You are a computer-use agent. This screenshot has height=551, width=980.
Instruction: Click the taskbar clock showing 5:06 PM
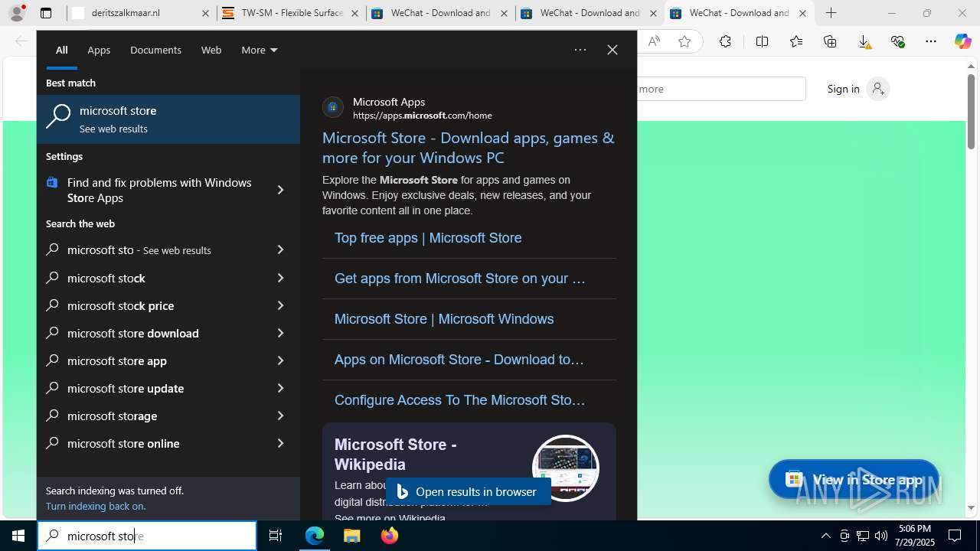coord(915,536)
